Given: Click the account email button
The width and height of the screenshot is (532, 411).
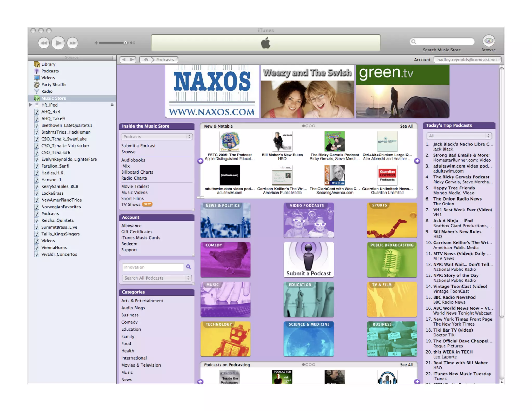Looking at the screenshot, I should (x=467, y=59).
